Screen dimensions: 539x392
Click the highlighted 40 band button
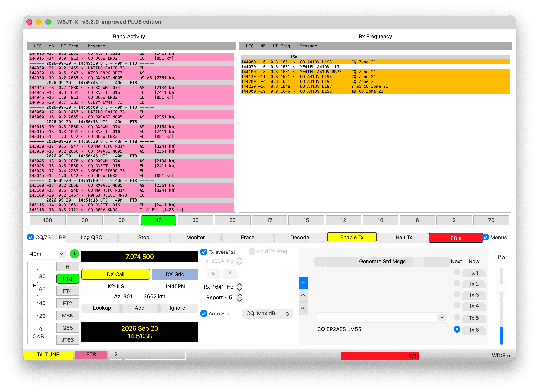click(158, 220)
